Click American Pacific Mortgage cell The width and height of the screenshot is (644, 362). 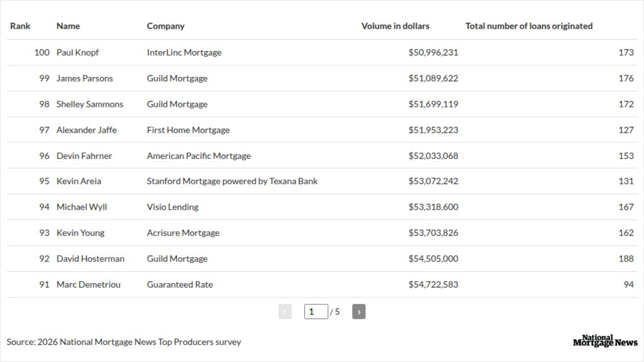(199, 156)
